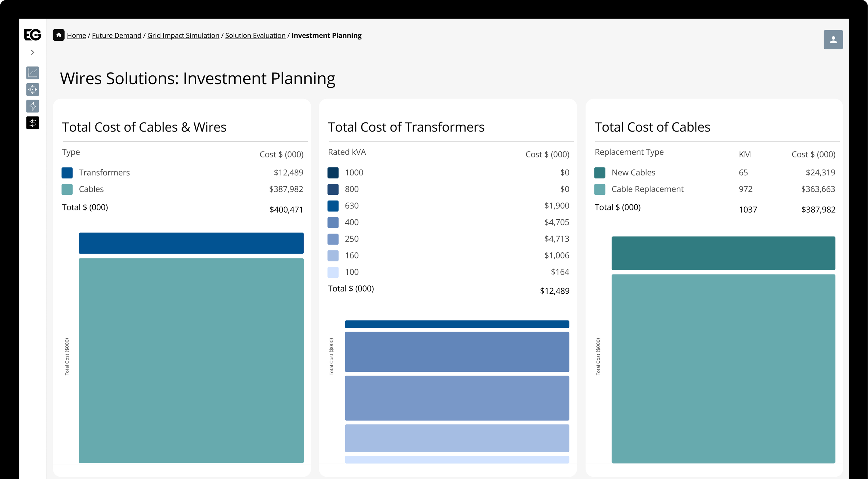Open the crosshair target sidebar icon

click(33, 90)
